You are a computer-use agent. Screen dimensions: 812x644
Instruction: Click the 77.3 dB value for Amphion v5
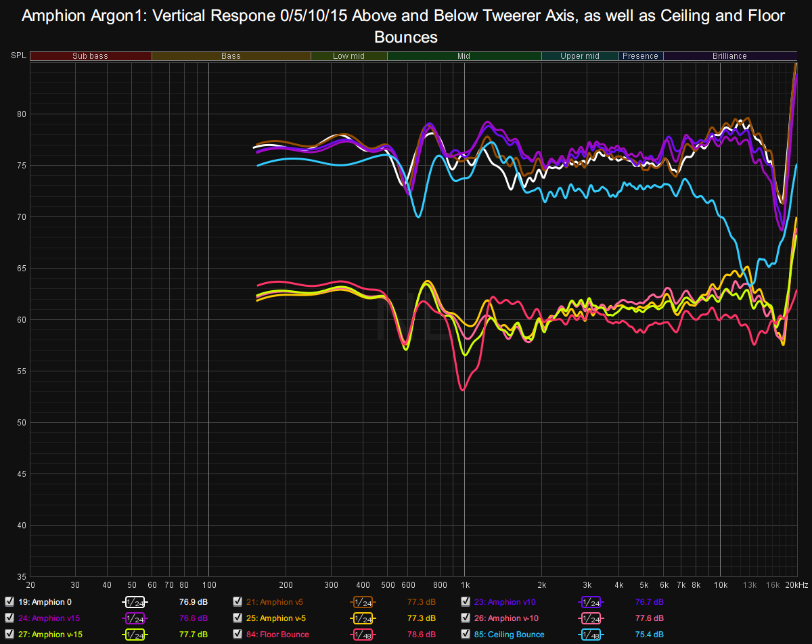(x=422, y=602)
